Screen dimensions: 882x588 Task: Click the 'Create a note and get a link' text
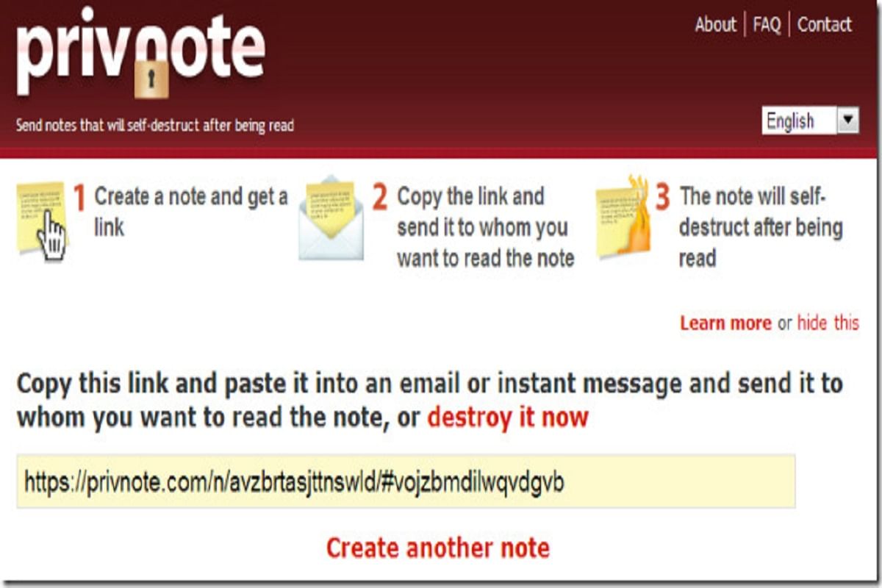click(190, 212)
